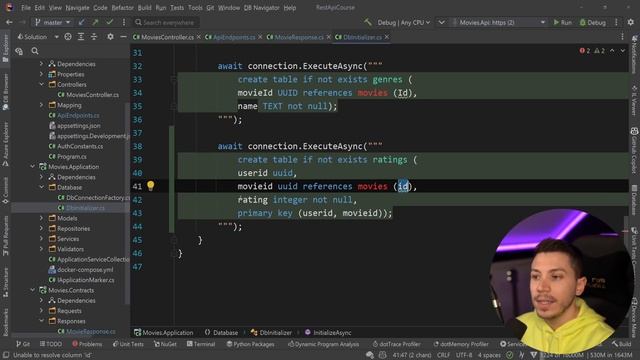This screenshot has height=360, width=640.
Task: Open IDE settings gear in toolbar
Action: [631, 22]
